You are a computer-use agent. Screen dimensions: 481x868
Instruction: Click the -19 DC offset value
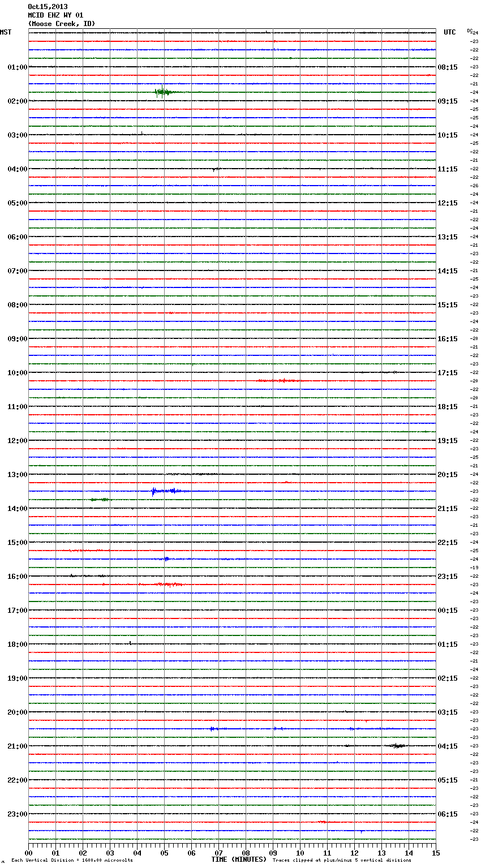tap(474, 568)
